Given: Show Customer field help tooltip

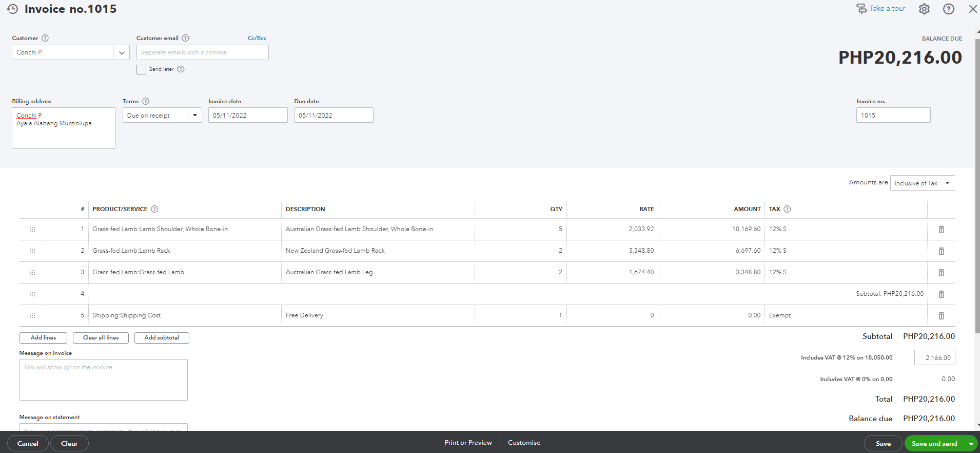Looking at the screenshot, I should (45, 38).
